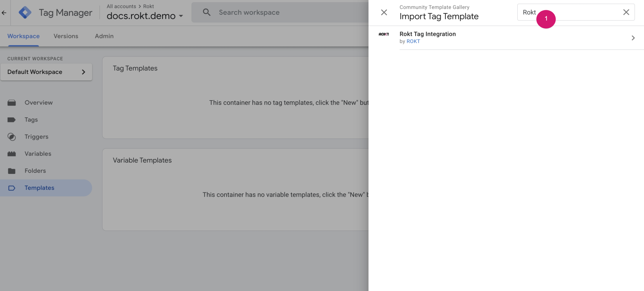Open the Rokt Tag Integration template

point(506,38)
